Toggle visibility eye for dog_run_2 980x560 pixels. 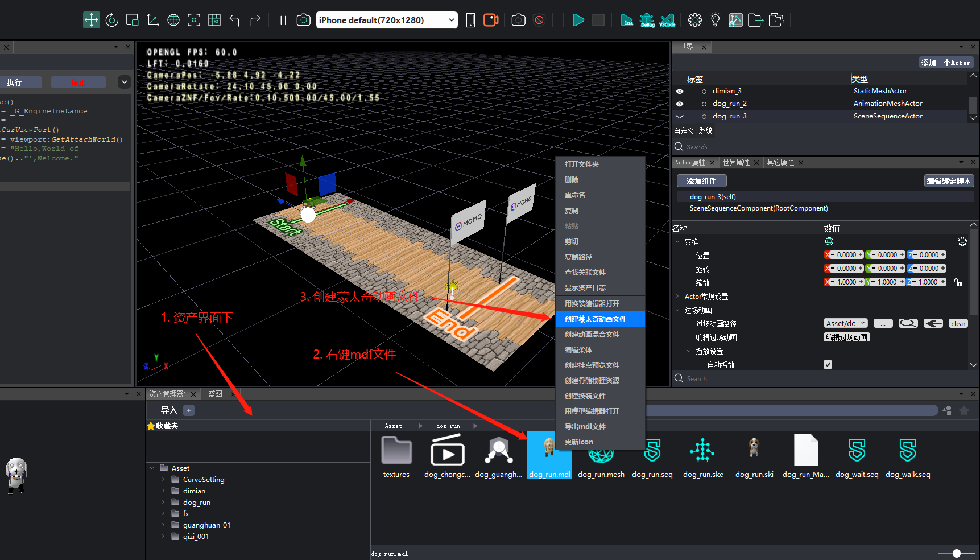coord(680,104)
